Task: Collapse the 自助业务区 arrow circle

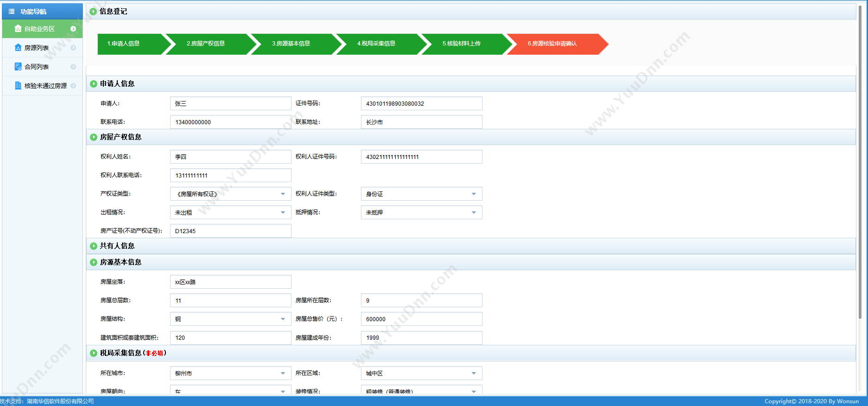Action: click(73, 29)
